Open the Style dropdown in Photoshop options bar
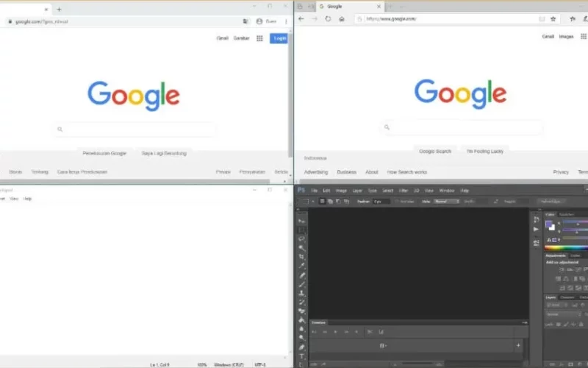This screenshot has height=368, width=588. point(447,202)
